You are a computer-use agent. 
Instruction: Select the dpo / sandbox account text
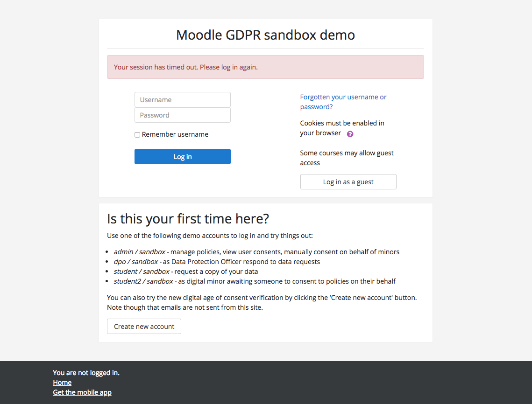point(136,262)
